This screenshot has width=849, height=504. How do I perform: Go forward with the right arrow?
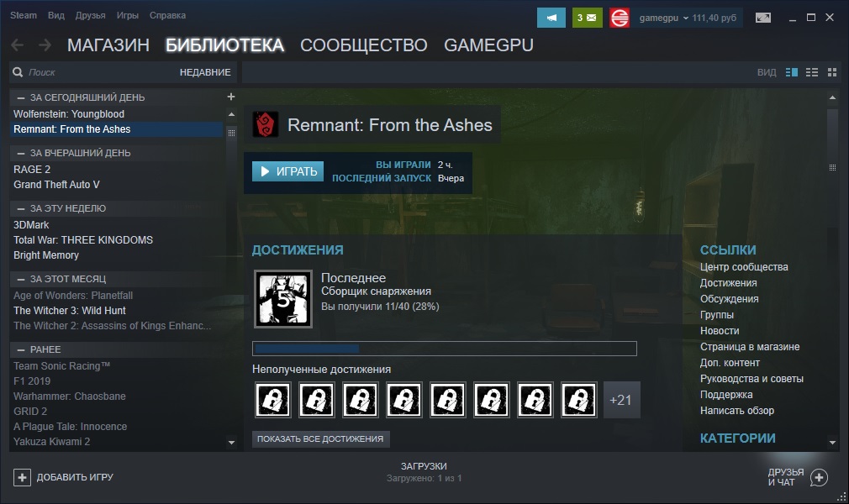pyautogui.click(x=45, y=45)
